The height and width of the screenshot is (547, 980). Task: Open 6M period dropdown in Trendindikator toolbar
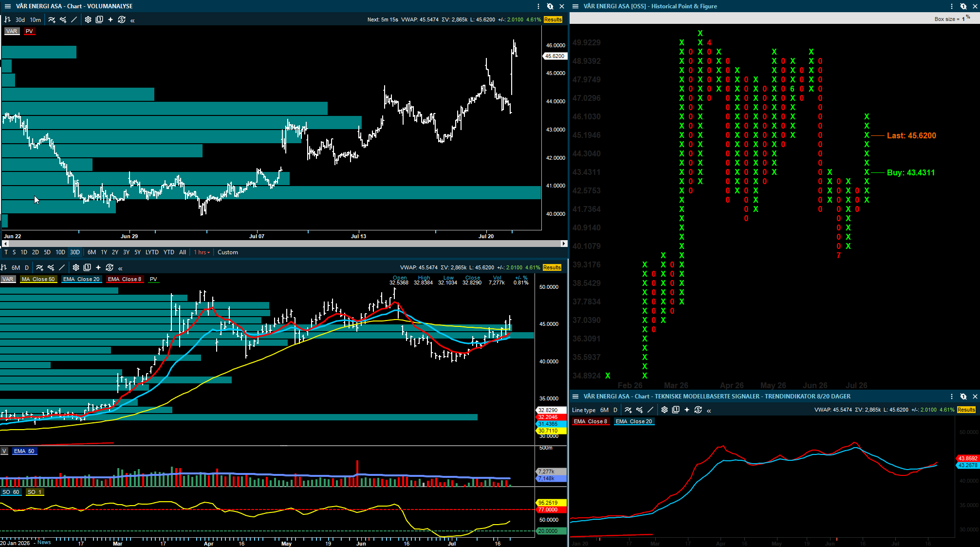point(605,410)
